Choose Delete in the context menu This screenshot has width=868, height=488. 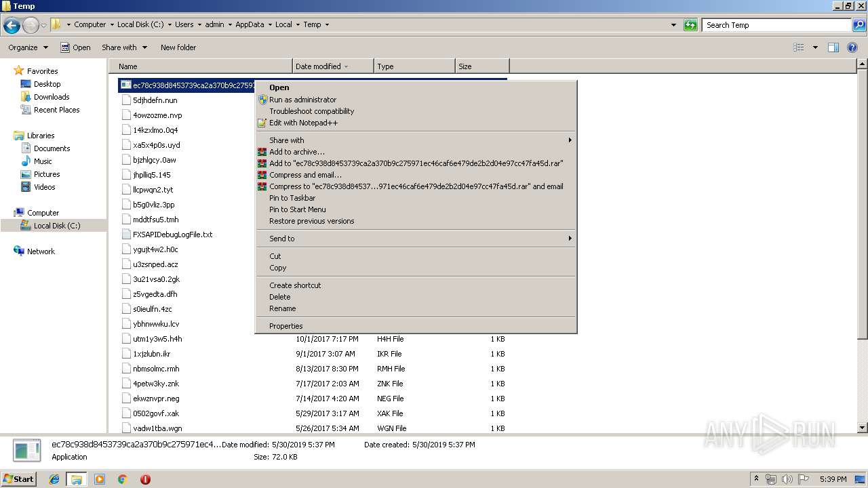[x=416, y=297]
